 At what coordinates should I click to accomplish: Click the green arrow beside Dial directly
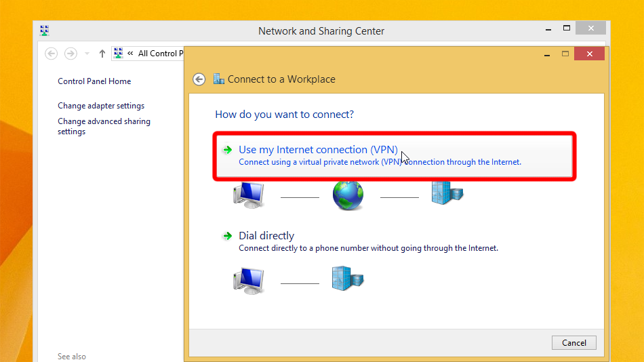tap(228, 236)
